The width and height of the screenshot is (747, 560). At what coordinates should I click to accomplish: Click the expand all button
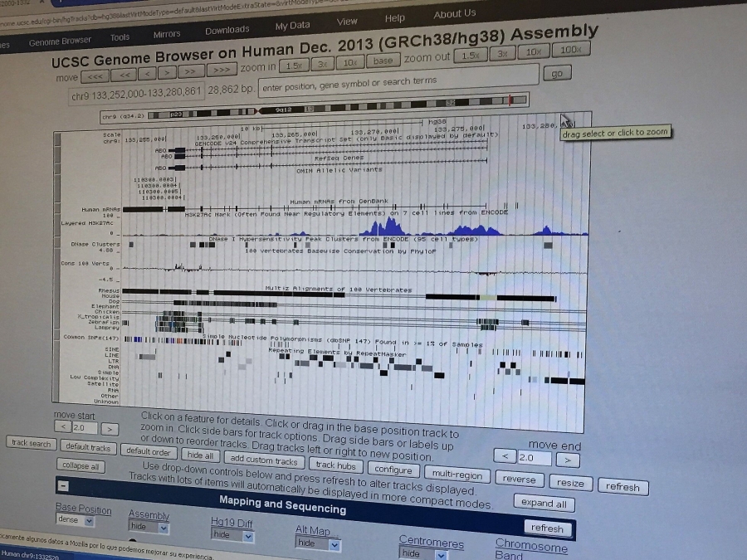click(x=544, y=504)
